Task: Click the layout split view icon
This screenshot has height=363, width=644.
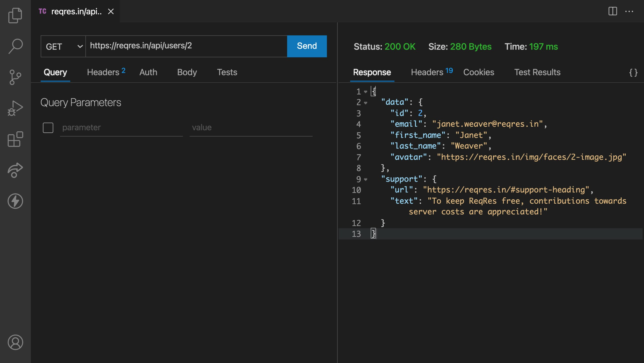Action: click(613, 11)
